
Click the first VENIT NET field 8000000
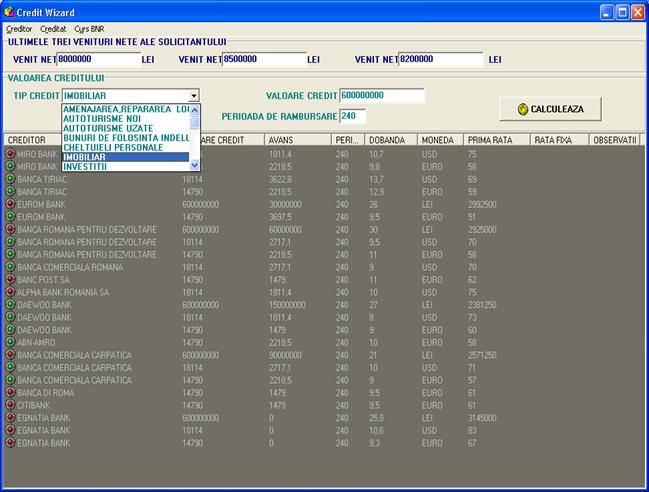click(99, 59)
